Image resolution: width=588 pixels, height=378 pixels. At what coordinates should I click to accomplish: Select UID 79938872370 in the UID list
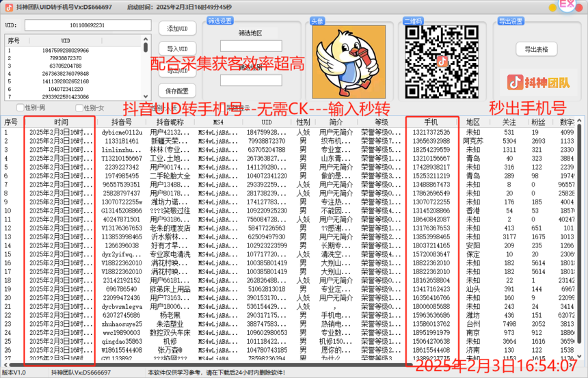tap(65, 58)
